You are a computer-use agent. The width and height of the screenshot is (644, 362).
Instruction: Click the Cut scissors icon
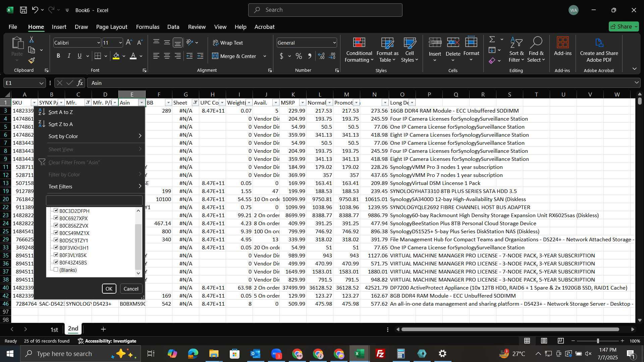[32, 40]
